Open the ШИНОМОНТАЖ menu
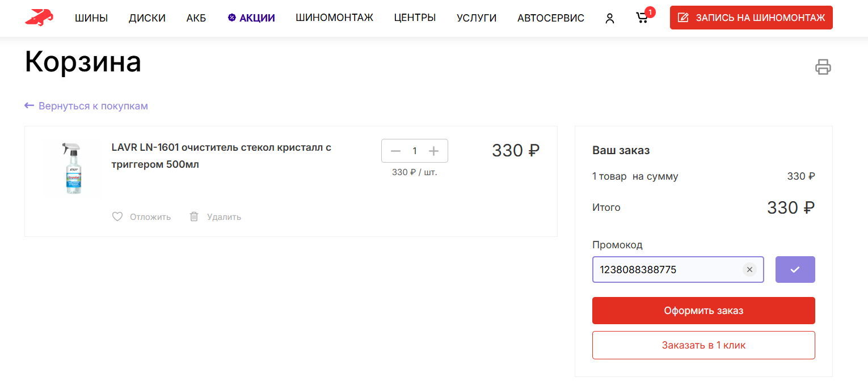 click(x=334, y=18)
